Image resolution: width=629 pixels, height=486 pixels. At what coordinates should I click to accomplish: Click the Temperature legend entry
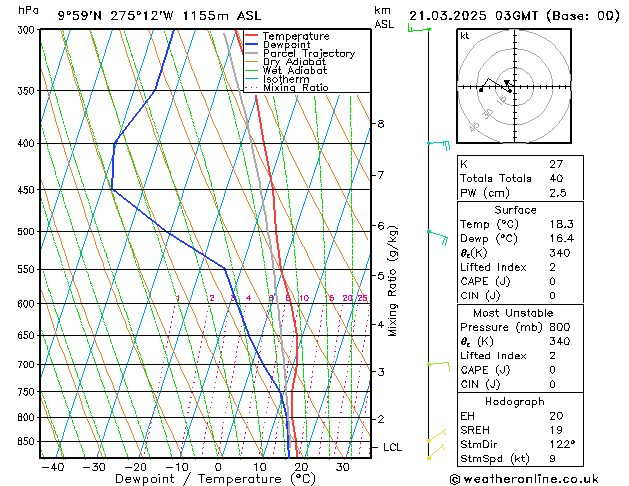[287, 36]
